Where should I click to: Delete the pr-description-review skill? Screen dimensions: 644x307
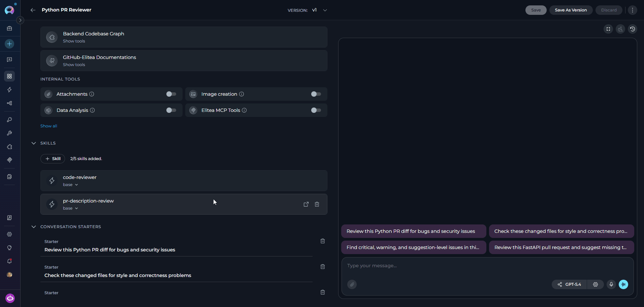(317, 204)
